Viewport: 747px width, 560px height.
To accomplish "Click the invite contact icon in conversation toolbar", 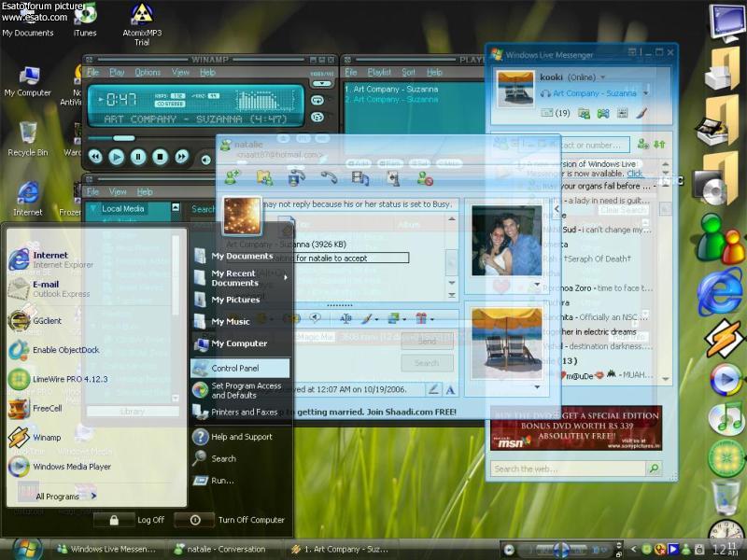I will point(232,177).
